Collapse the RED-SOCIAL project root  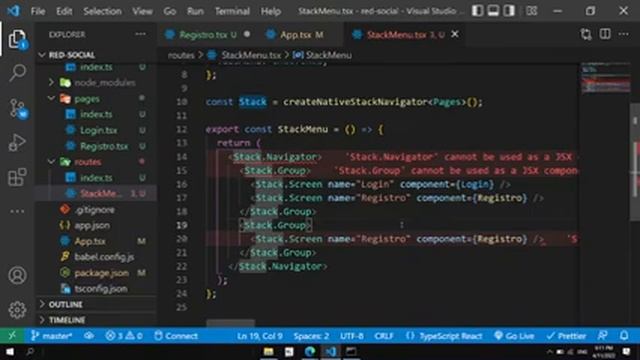[71, 55]
